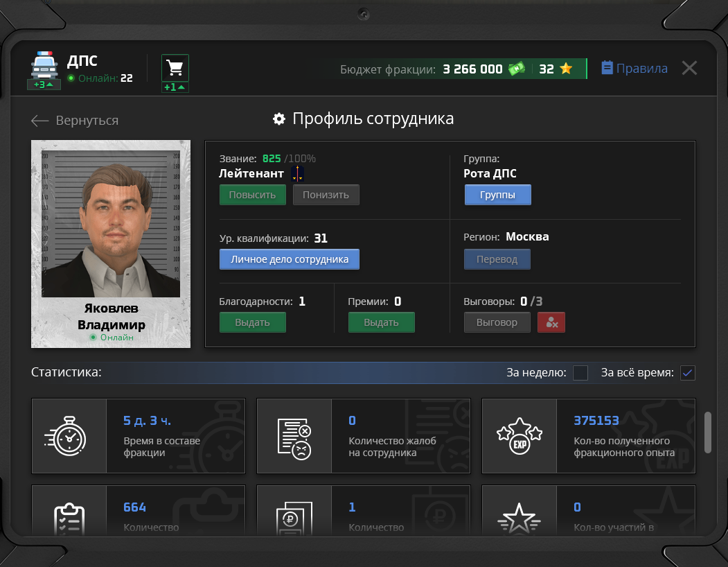Enable the За неделю checkbox
This screenshot has height=567, width=728.
pos(580,373)
